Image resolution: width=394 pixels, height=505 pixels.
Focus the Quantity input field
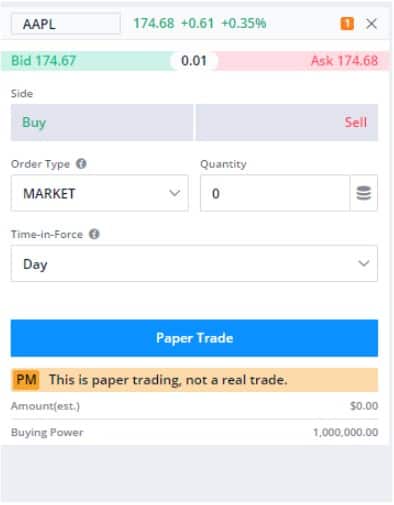[x=275, y=193]
